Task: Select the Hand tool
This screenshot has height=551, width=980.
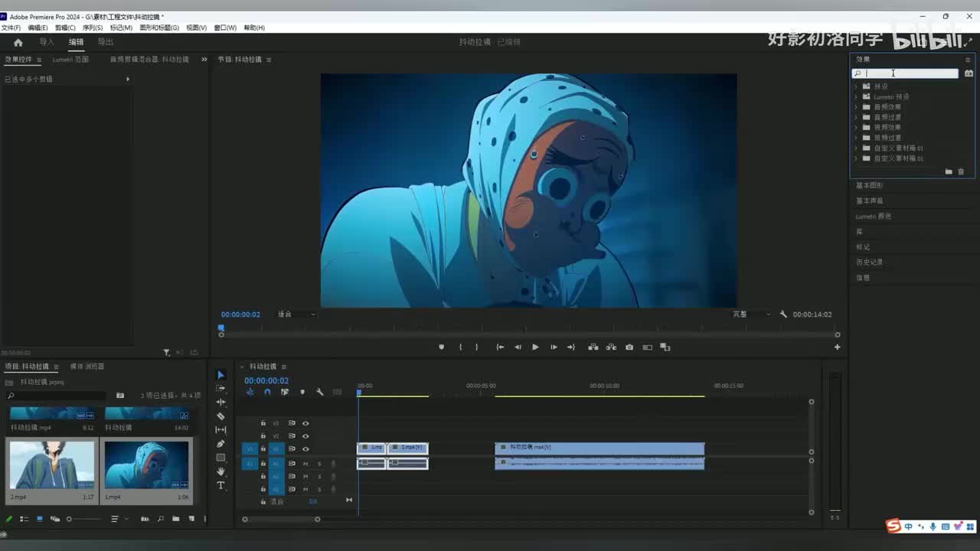Action: pos(221,471)
